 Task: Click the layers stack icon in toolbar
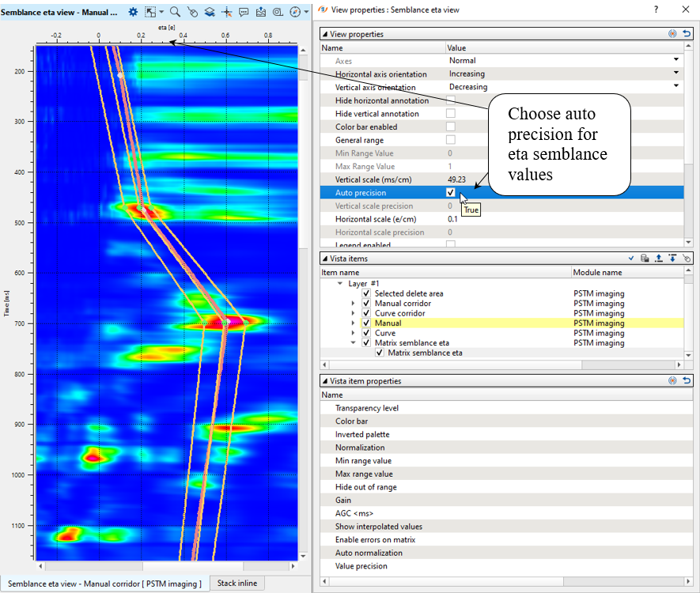209,12
